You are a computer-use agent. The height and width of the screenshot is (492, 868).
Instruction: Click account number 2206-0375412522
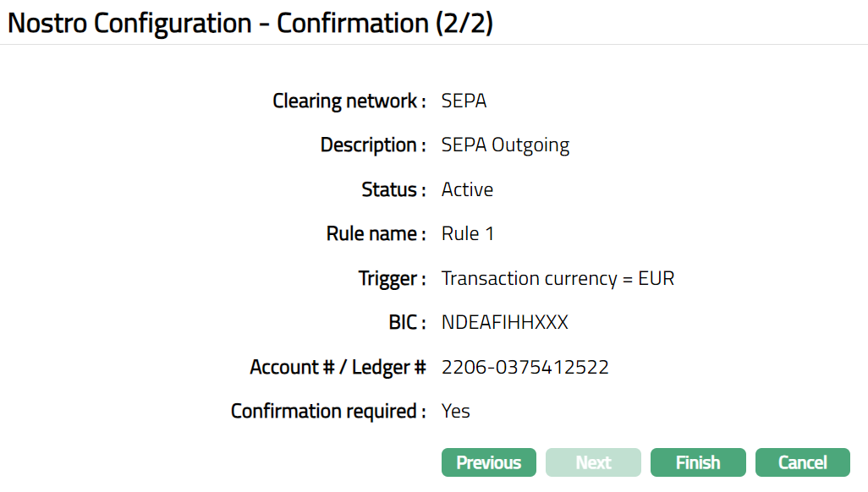coord(525,367)
